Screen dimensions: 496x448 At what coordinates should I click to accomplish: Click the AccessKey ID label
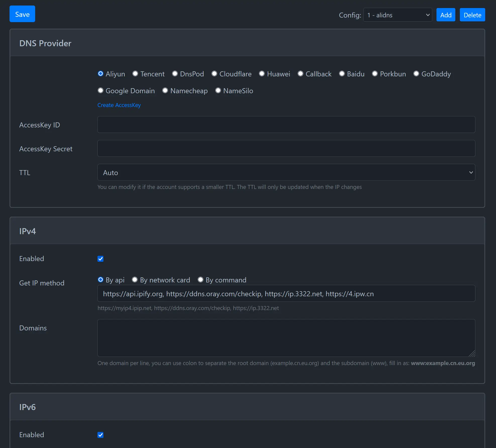(39, 125)
